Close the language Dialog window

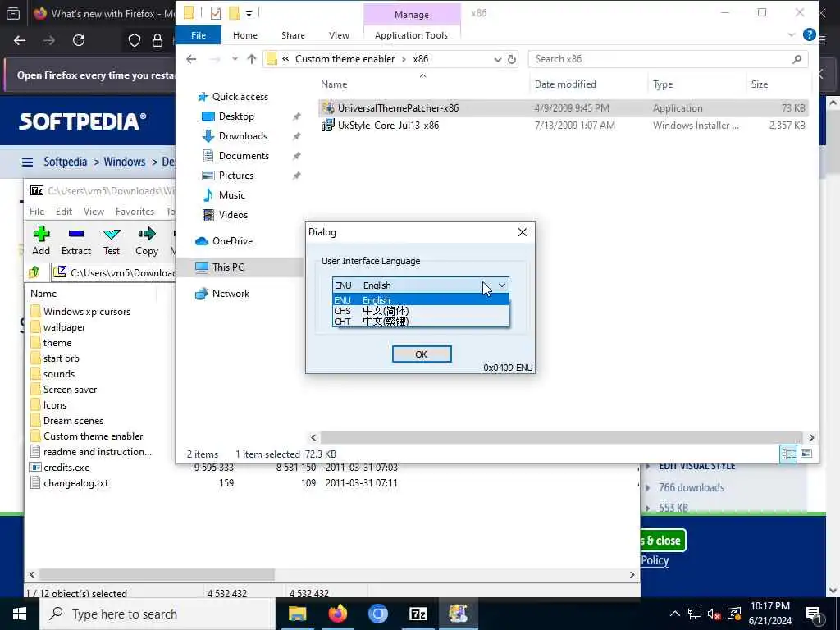[523, 232]
